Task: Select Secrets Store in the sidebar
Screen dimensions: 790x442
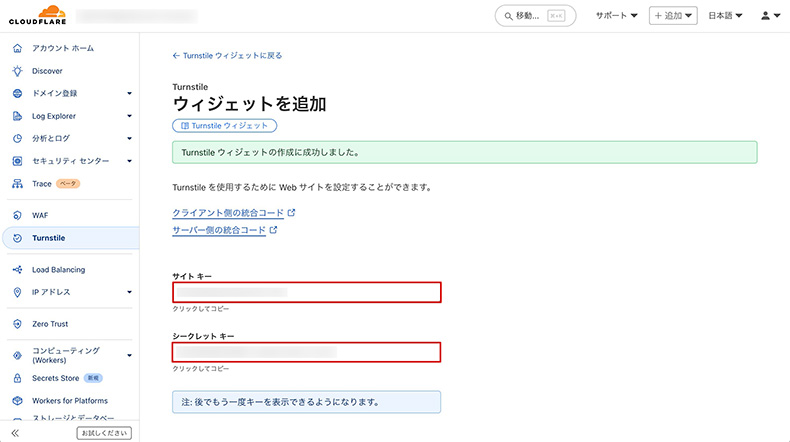Action: tap(55, 378)
